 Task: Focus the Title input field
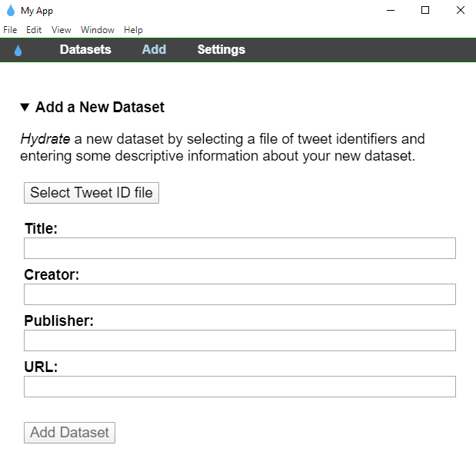point(239,248)
